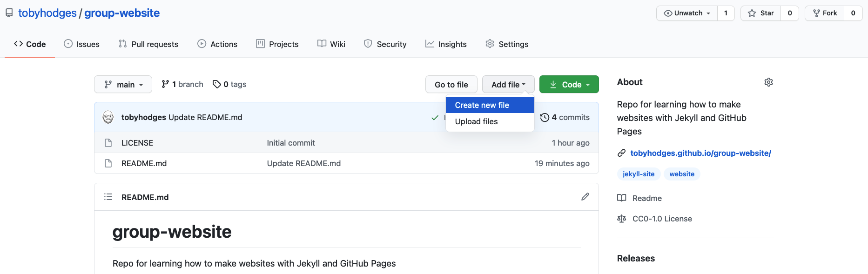View the 0 tags link
This screenshot has height=274, width=868.
click(229, 84)
